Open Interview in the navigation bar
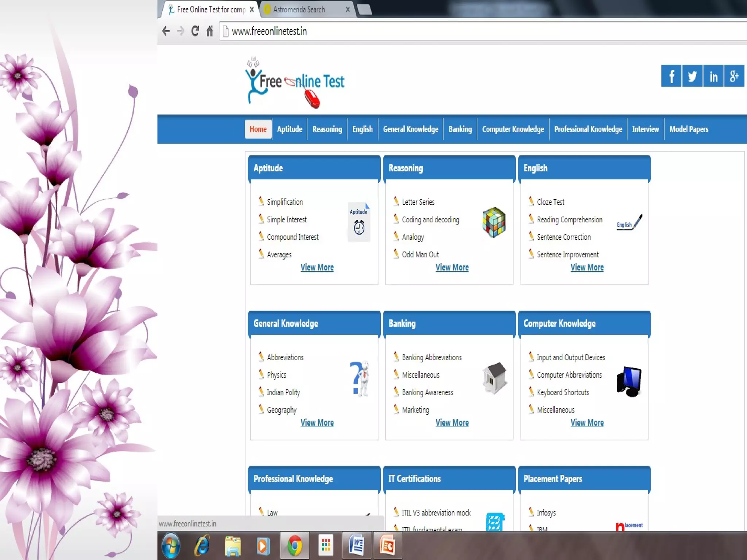The image size is (747, 560). point(646,129)
